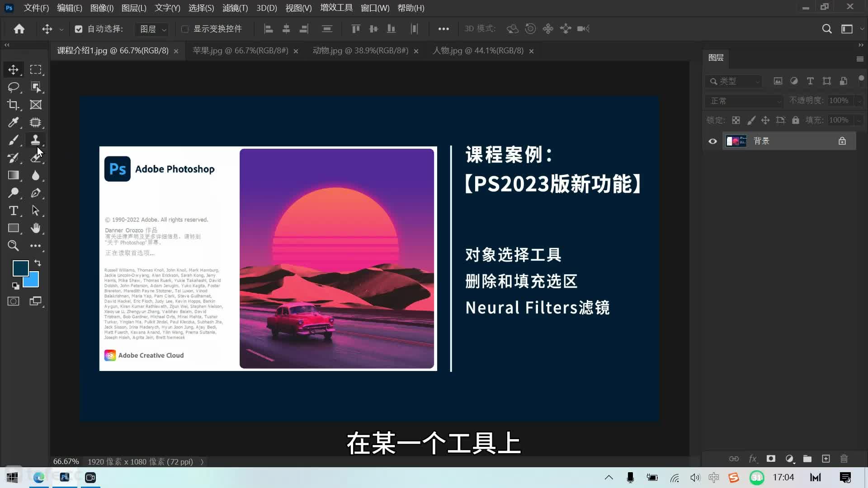Select the Gradient tool
The width and height of the screenshot is (868, 488).
[x=13, y=175]
